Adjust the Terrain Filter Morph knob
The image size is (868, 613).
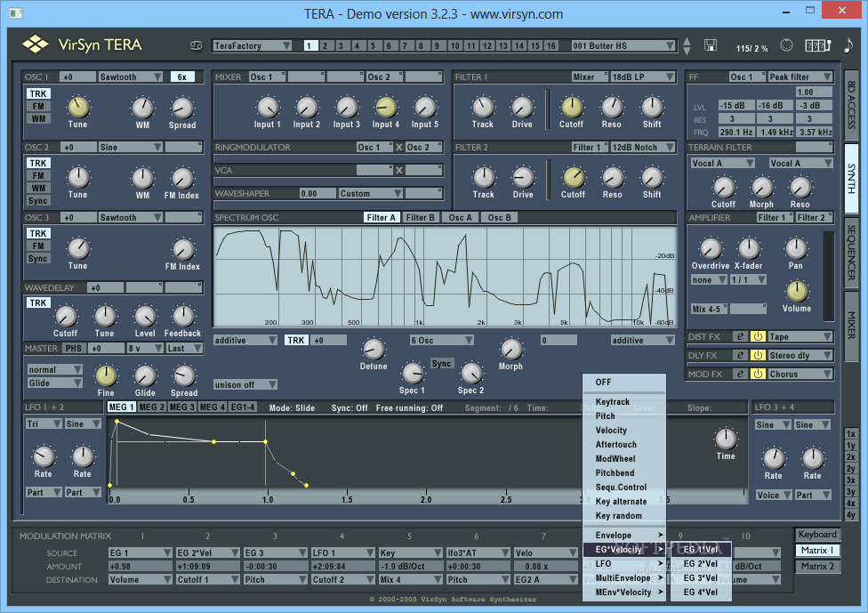[x=762, y=188]
